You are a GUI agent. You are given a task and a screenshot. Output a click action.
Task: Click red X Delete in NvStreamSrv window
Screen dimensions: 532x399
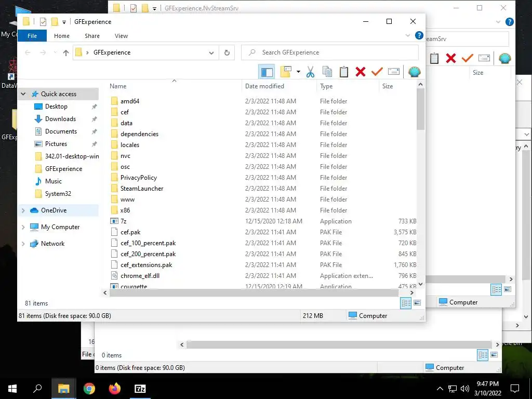(451, 58)
